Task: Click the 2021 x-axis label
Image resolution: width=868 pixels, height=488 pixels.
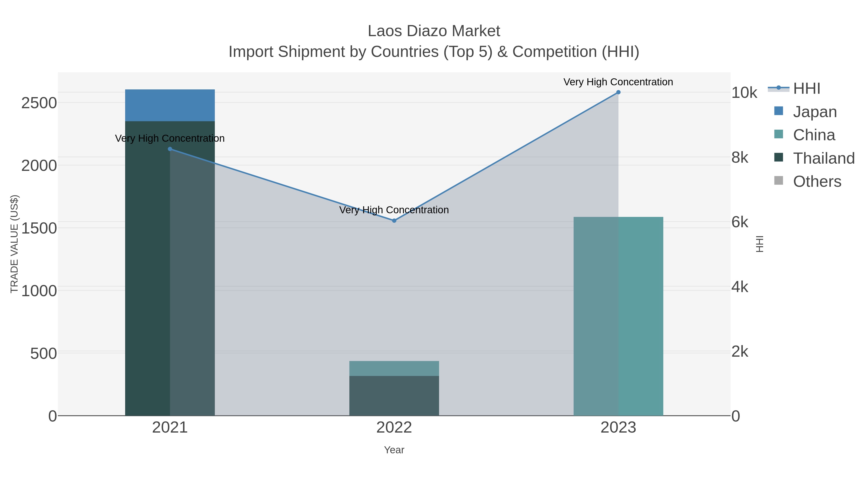Action: pos(170,428)
